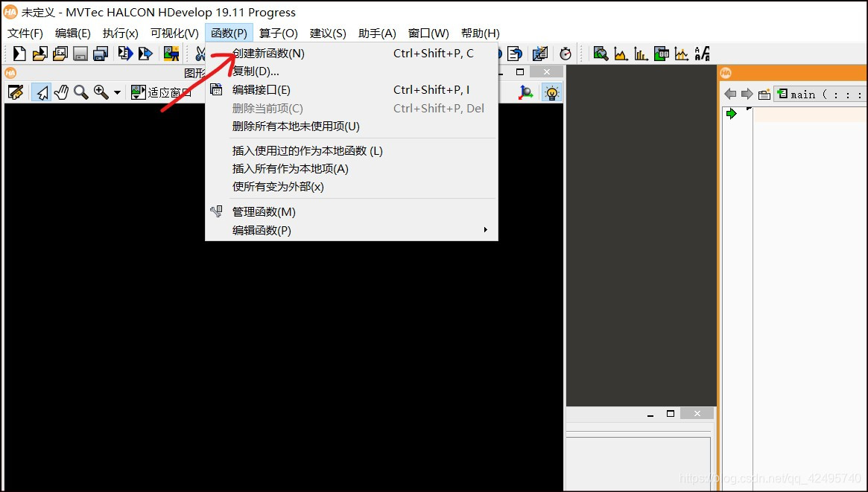
Task: Close the graphics window
Action: click(x=546, y=72)
